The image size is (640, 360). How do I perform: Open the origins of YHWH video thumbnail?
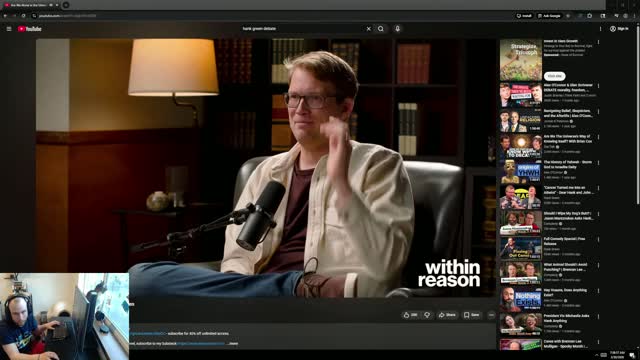(521, 171)
